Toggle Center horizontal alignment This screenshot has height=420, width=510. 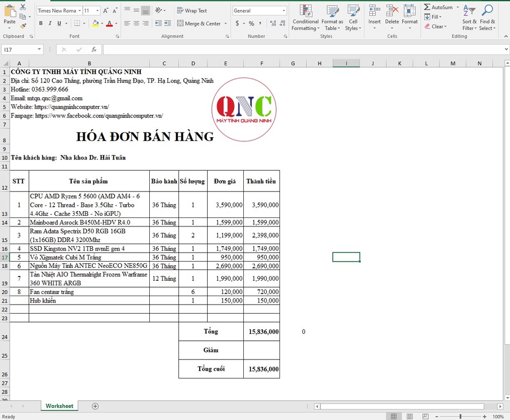coord(137,23)
